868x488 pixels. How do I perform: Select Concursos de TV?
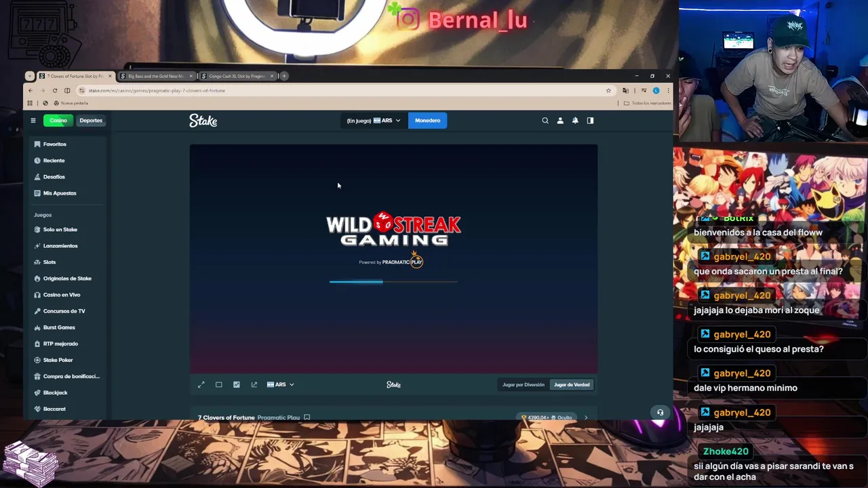click(64, 311)
